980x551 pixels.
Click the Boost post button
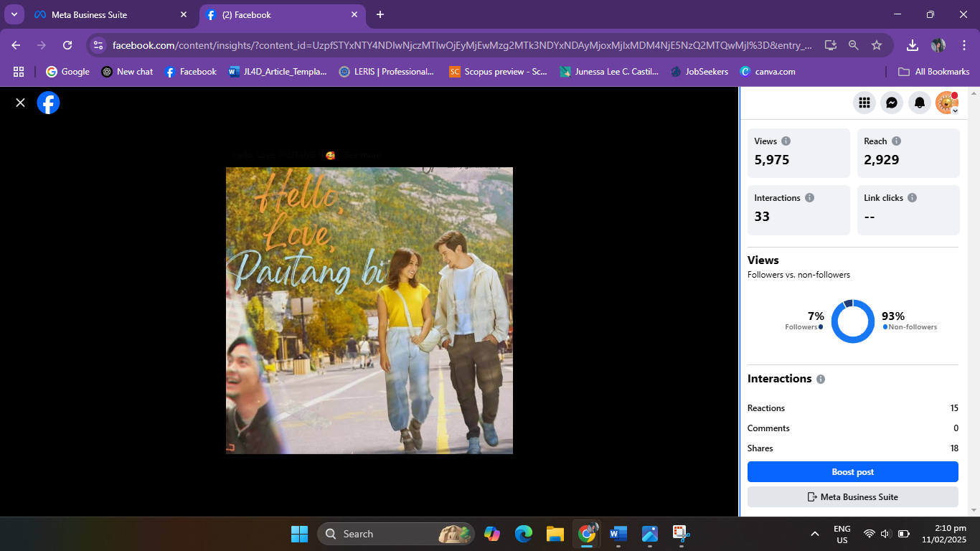tap(852, 472)
